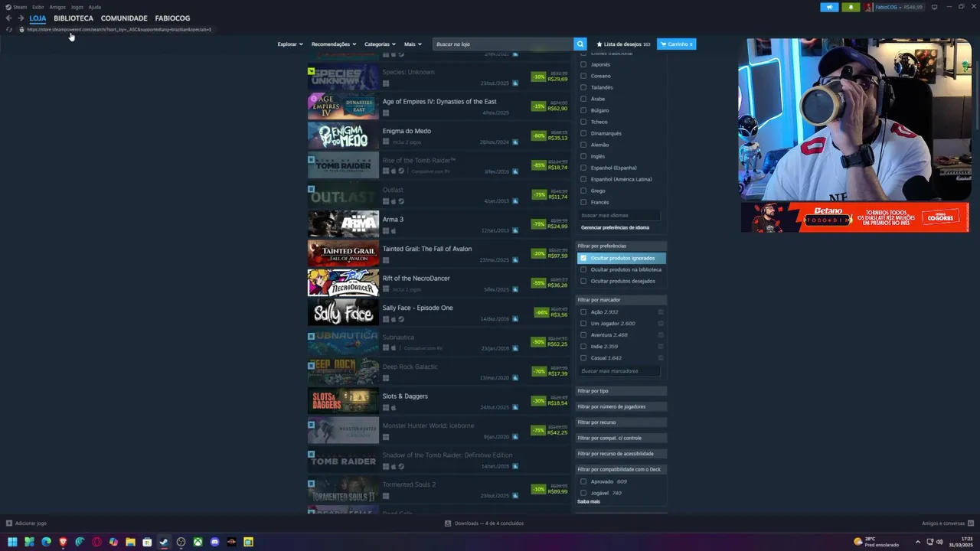Viewport: 980px width, 551px height.
Task: Open the Downloads status bar link
Action: click(x=484, y=523)
